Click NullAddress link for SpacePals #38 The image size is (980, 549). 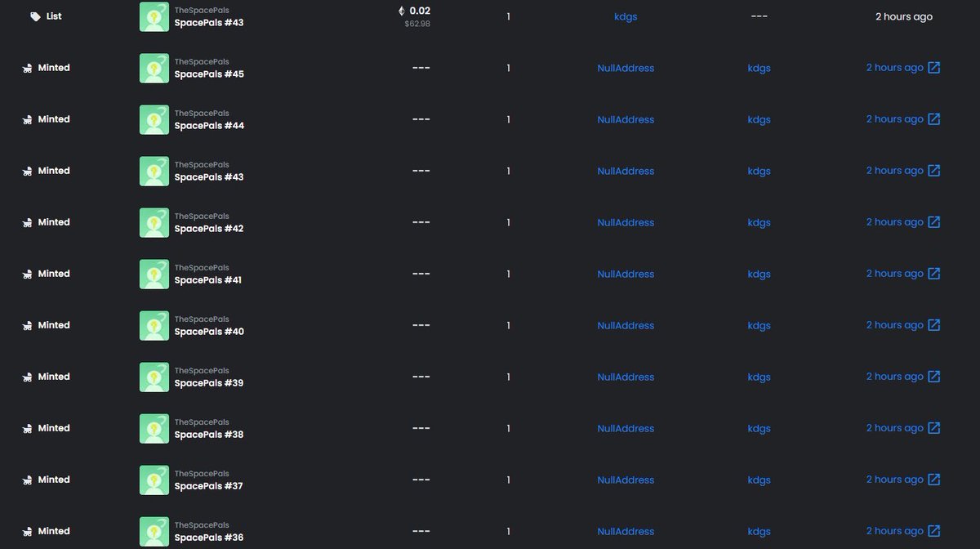point(626,429)
